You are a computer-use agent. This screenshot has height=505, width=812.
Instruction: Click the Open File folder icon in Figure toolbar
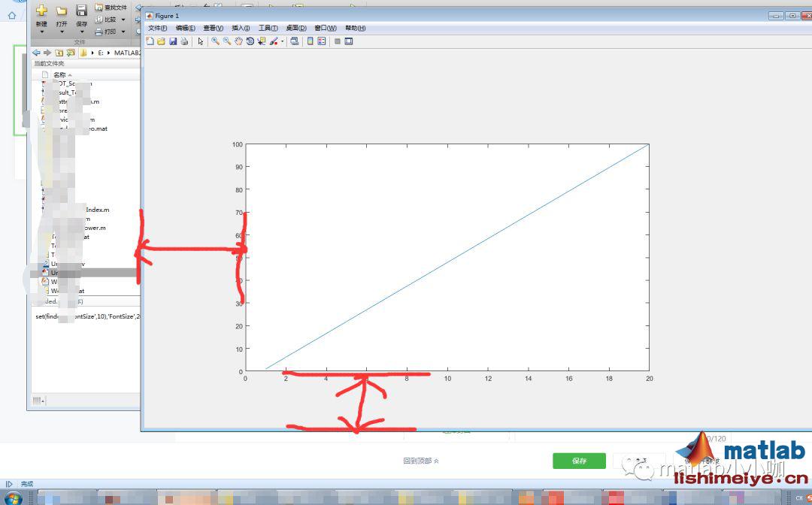tap(161, 41)
